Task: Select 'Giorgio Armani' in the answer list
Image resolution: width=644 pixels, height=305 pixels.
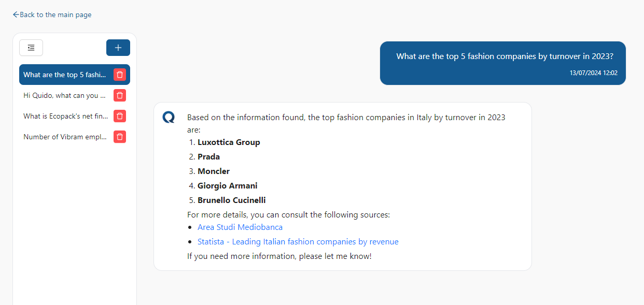Action: pos(228,186)
